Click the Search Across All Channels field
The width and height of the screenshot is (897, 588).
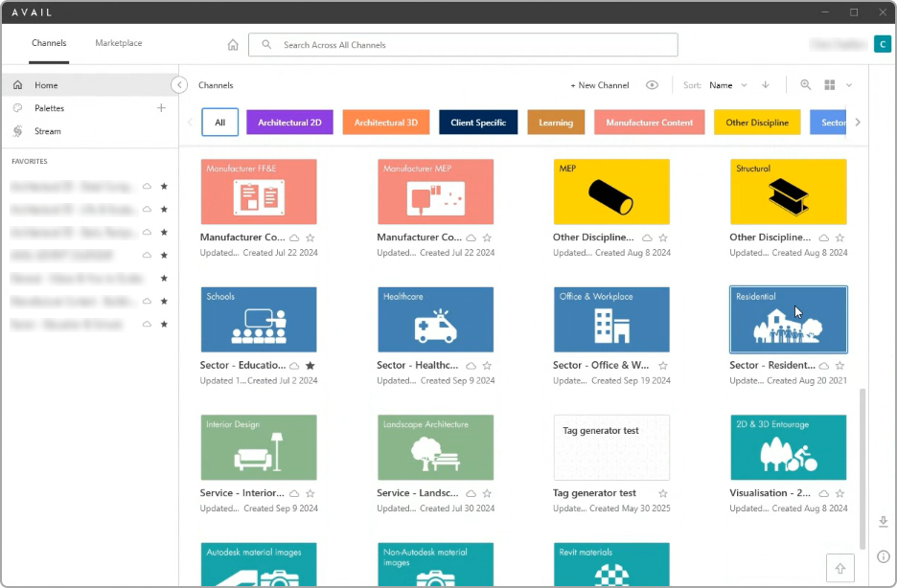[463, 45]
